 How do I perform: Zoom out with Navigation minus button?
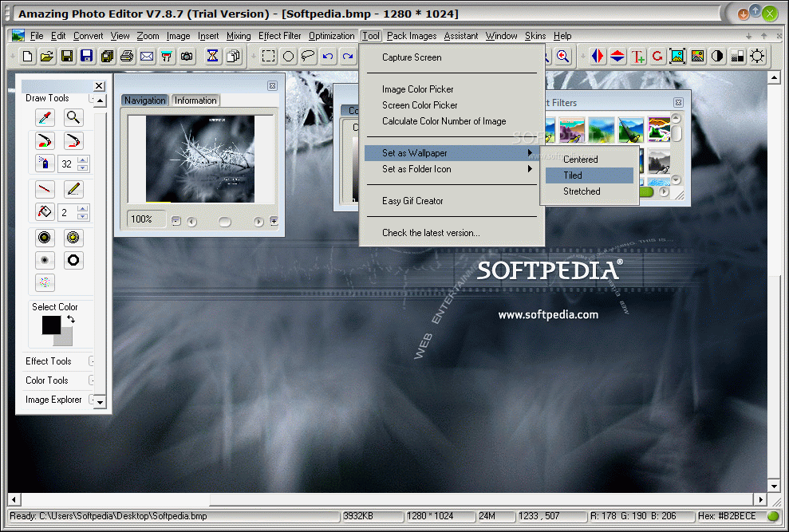(x=176, y=221)
